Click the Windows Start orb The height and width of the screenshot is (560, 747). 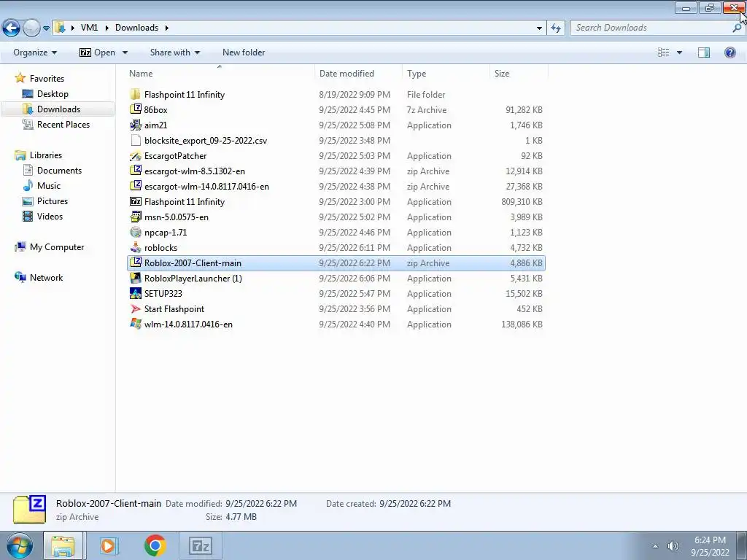pyautogui.click(x=20, y=545)
